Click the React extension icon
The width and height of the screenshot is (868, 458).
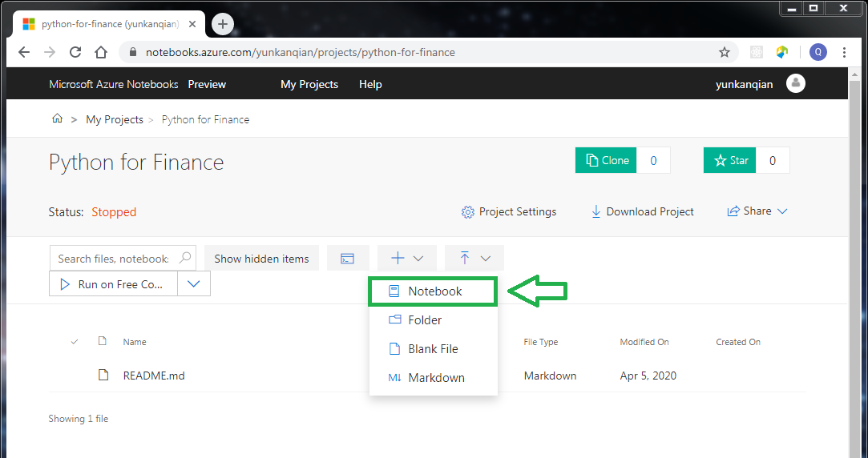(756, 52)
